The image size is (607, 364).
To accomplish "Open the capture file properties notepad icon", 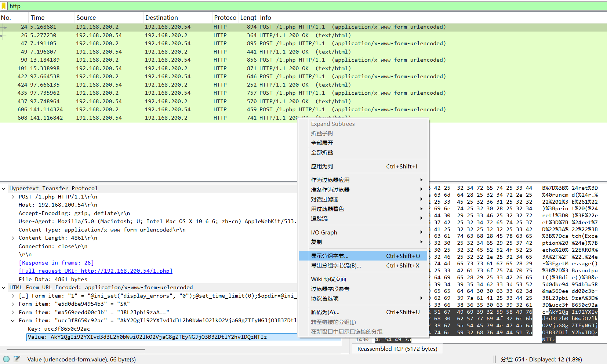I will pos(17,359).
